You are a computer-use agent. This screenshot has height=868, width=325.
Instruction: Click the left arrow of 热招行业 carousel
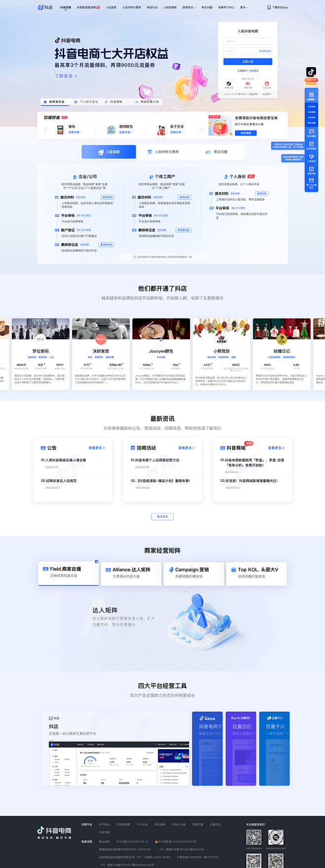(x=46, y=130)
